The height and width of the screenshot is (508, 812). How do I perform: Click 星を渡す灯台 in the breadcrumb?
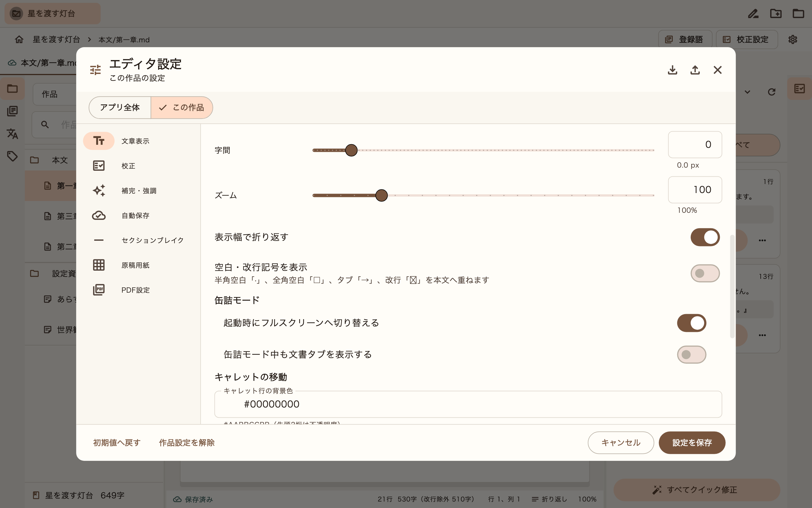[x=56, y=39]
